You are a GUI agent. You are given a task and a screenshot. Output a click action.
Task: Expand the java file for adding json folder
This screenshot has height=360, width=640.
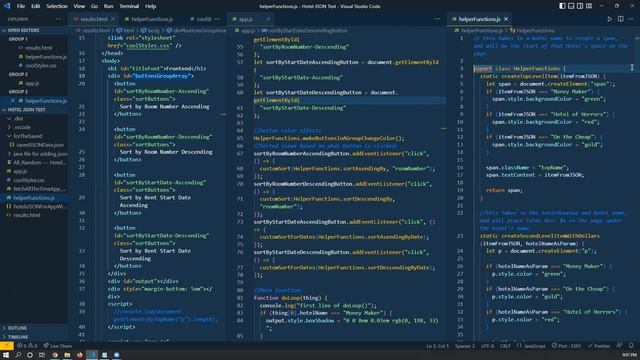[x=40, y=154]
